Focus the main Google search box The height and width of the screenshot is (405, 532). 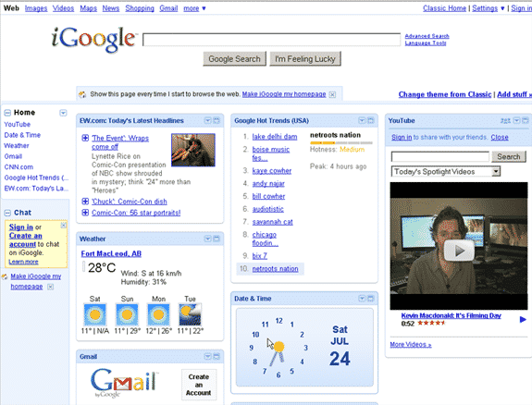point(271,40)
